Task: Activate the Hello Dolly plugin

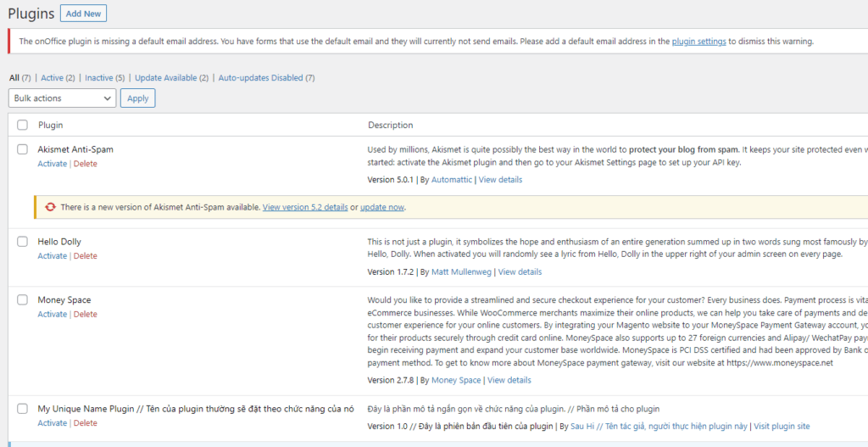Action: (52, 256)
